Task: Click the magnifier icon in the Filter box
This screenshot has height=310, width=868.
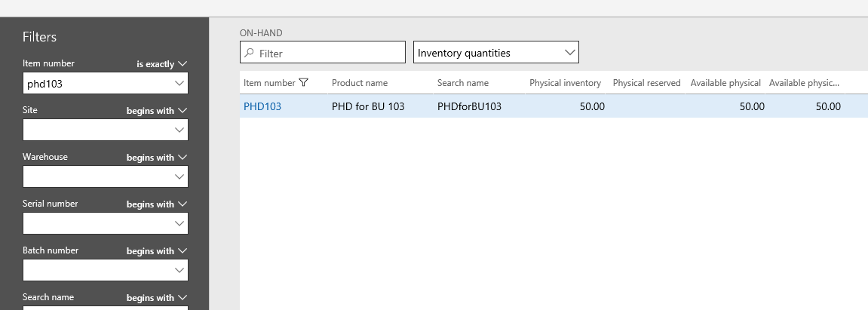Action: 249,53
